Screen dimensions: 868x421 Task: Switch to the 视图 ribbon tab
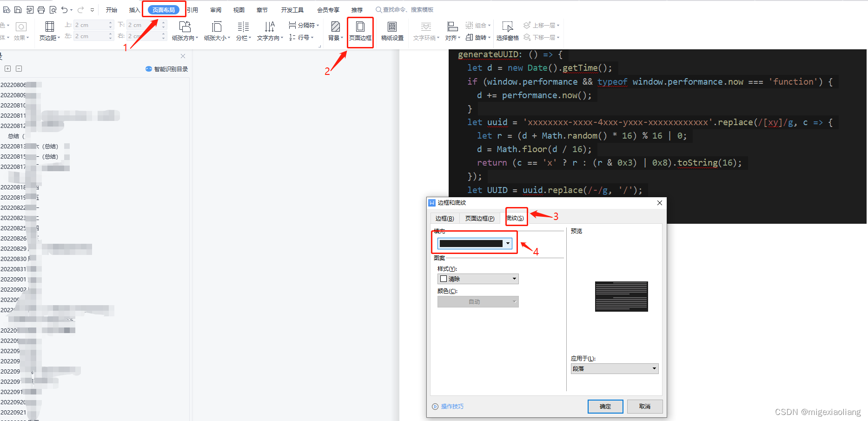(239, 10)
